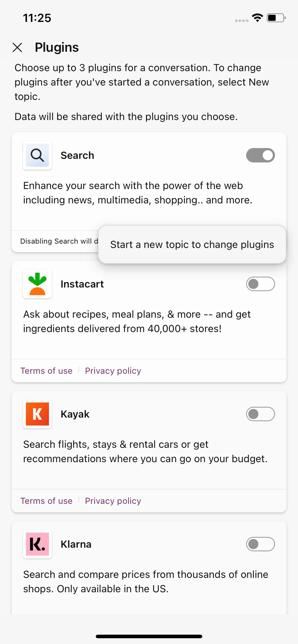Tap the battery status icon
298x644 pixels.
(x=276, y=18)
